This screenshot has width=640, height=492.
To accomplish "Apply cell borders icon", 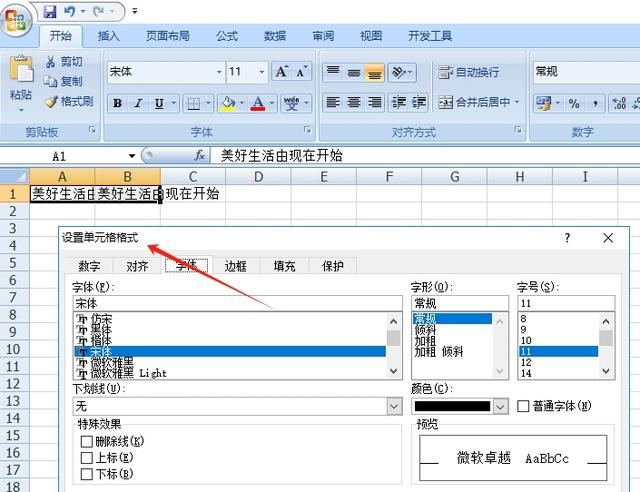I will [193, 103].
